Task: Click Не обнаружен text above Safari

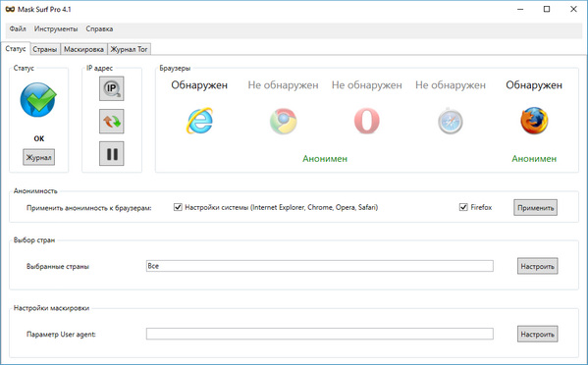Action: [x=451, y=85]
